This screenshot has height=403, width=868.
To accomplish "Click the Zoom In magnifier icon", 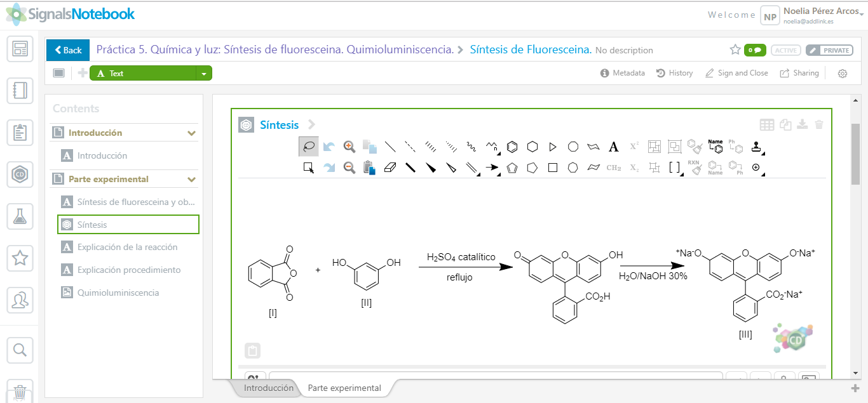I will coord(349,147).
